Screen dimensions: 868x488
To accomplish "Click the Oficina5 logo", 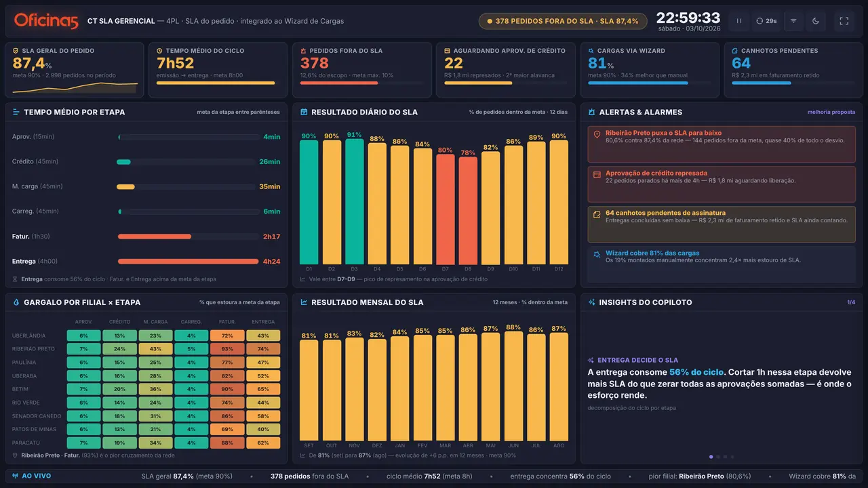I will (x=46, y=21).
